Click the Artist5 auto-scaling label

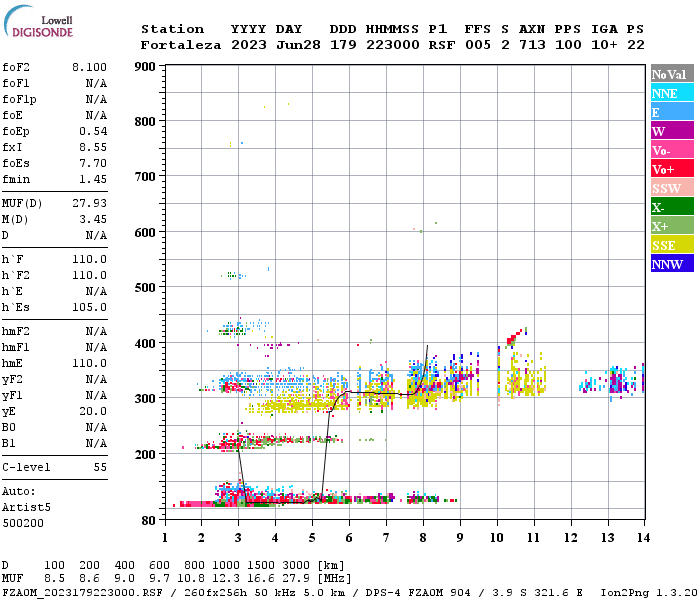(x=26, y=508)
